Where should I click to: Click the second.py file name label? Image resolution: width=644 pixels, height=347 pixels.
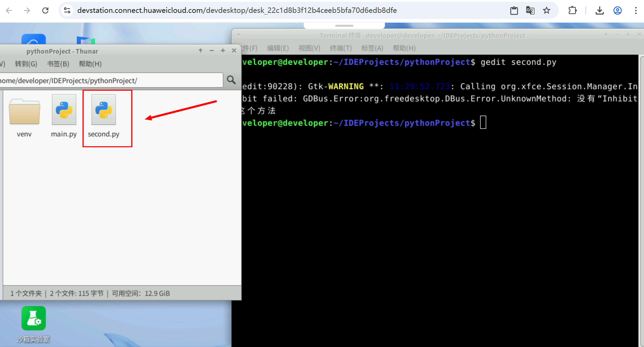tap(103, 134)
